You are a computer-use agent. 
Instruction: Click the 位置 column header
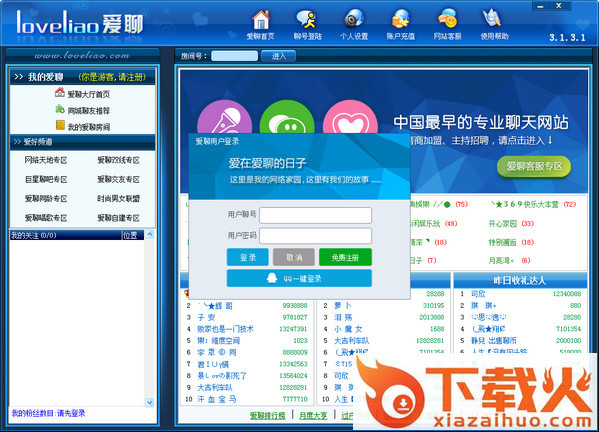133,235
